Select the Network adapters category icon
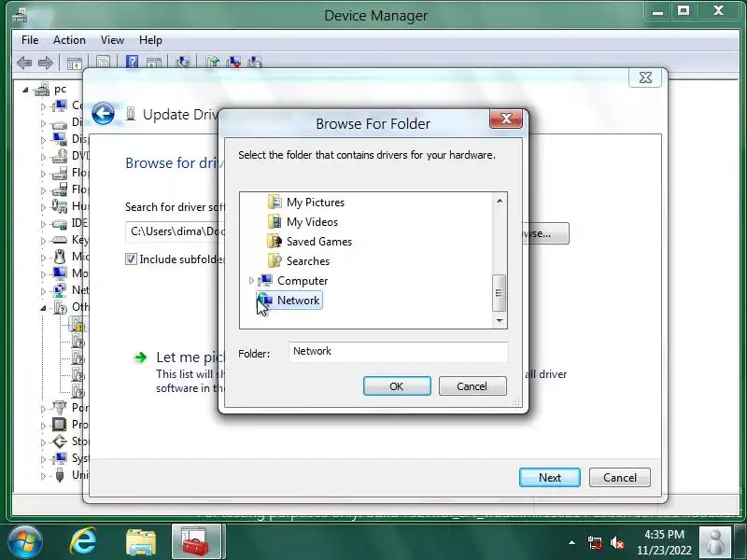 60,290
